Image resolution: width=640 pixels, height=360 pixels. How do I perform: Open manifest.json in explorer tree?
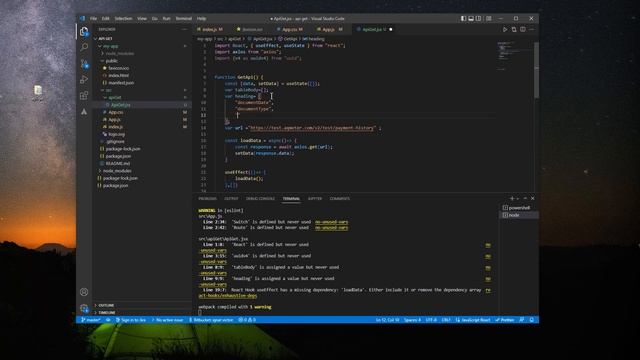tap(121, 83)
